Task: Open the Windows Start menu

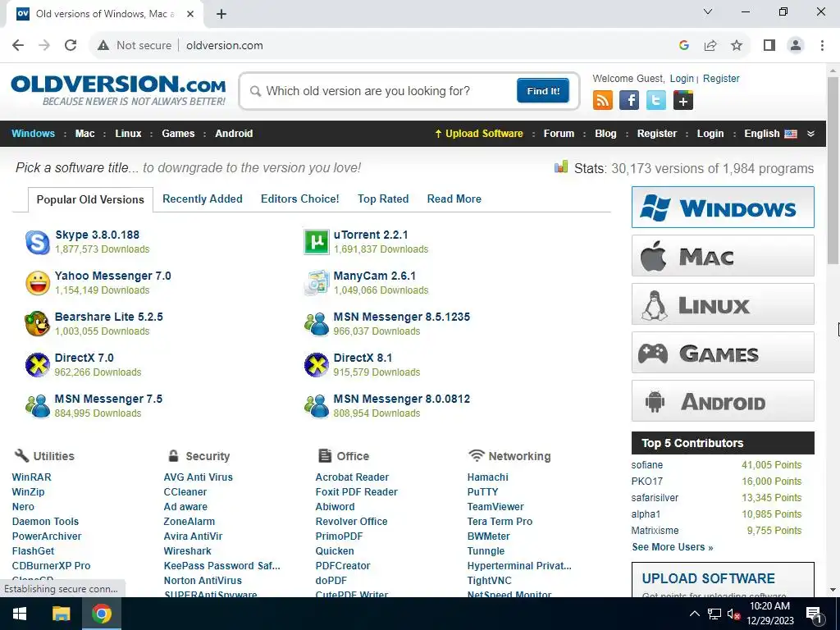Action: (20, 614)
